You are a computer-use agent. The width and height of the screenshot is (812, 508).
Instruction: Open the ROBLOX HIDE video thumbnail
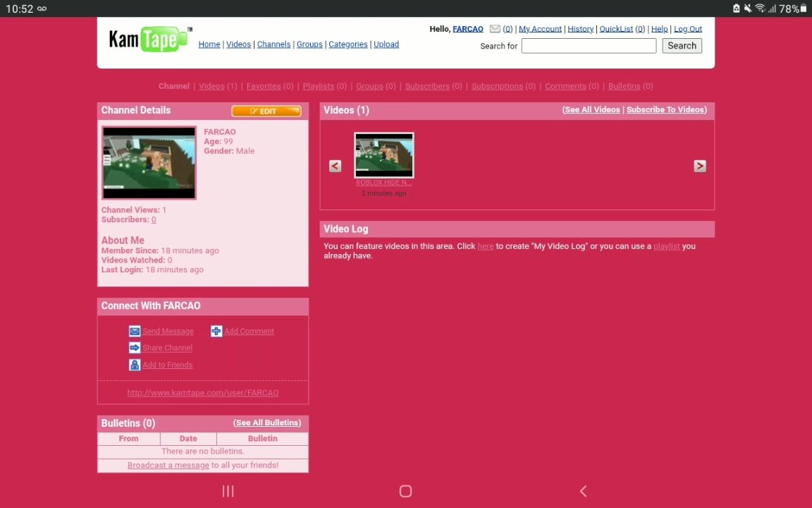click(x=384, y=155)
